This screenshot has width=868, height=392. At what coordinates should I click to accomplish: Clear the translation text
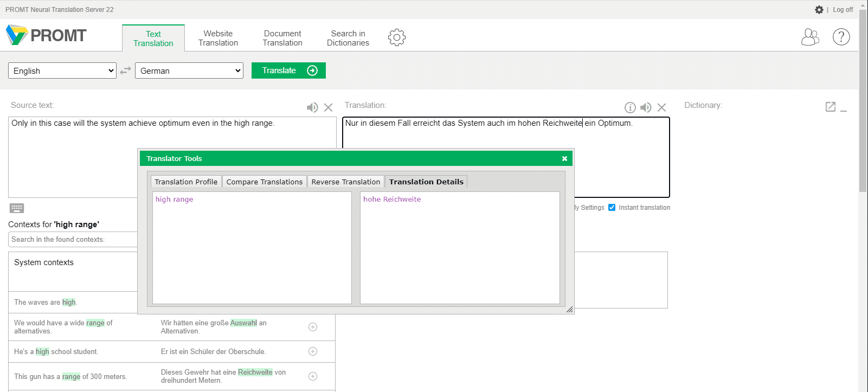pos(662,107)
